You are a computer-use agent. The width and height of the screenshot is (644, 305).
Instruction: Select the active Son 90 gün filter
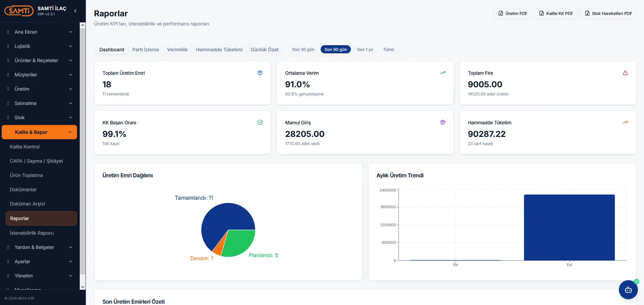point(336,50)
